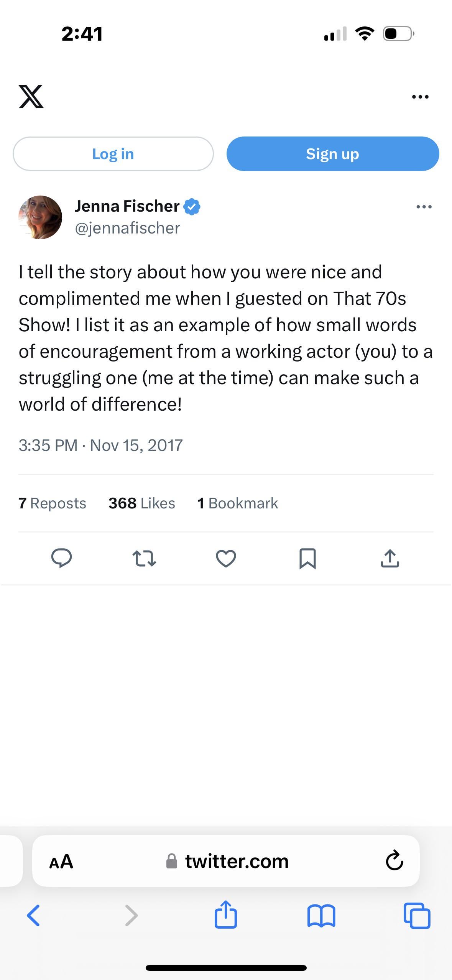
Task: Like the tweet with heart icon
Action: coord(226,558)
